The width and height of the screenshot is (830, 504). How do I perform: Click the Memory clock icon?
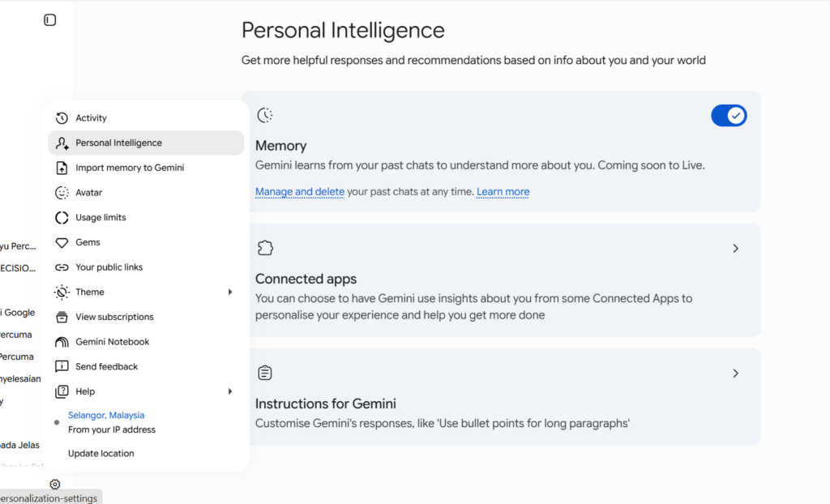(265, 115)
